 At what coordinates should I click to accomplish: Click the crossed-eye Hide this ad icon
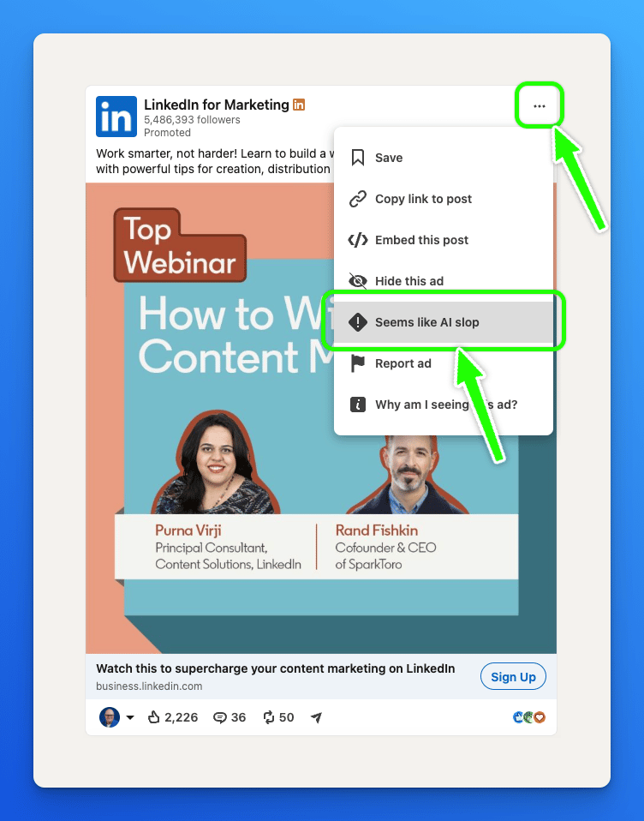pyautogui.click(x=358, y=281)
